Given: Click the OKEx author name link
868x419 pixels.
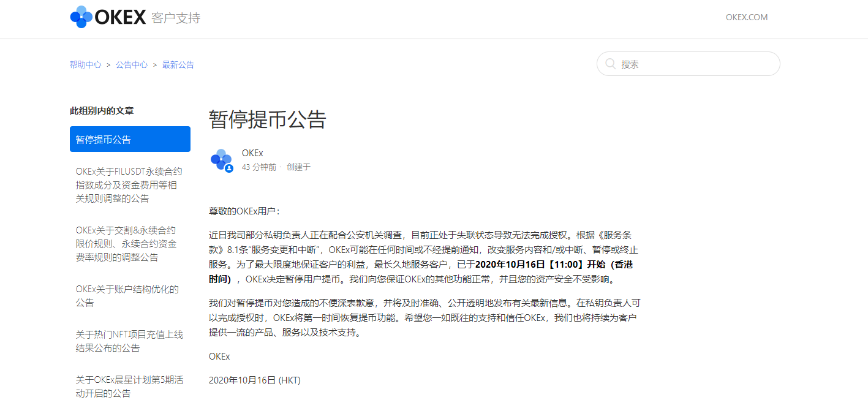Looking at the screenshot, I should point(252,153).
